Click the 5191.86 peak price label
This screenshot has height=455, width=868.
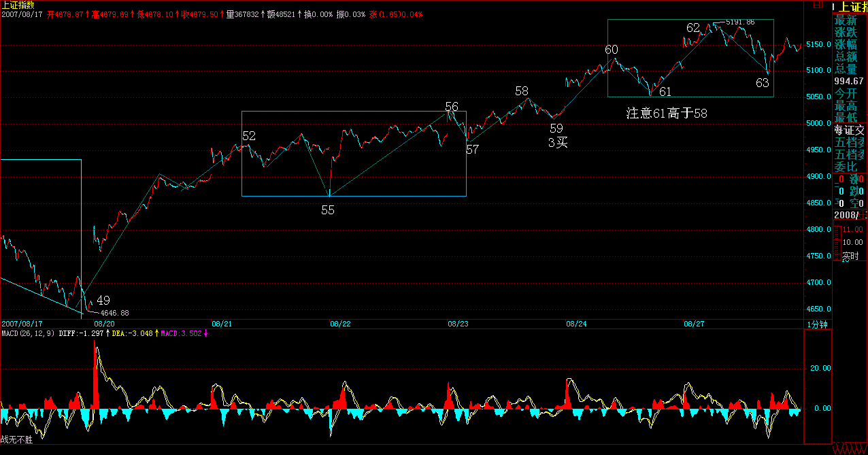(x=740, y=22)
